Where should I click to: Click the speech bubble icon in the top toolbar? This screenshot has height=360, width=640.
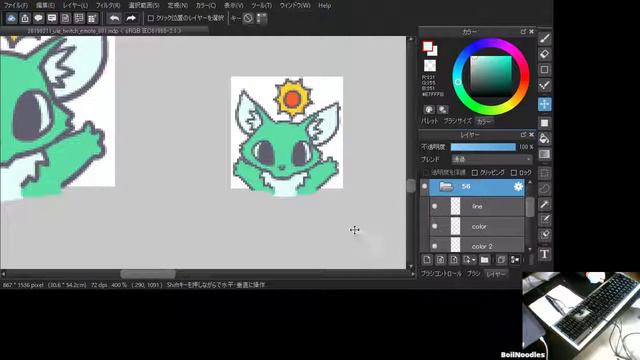click(x=38, y=18)
